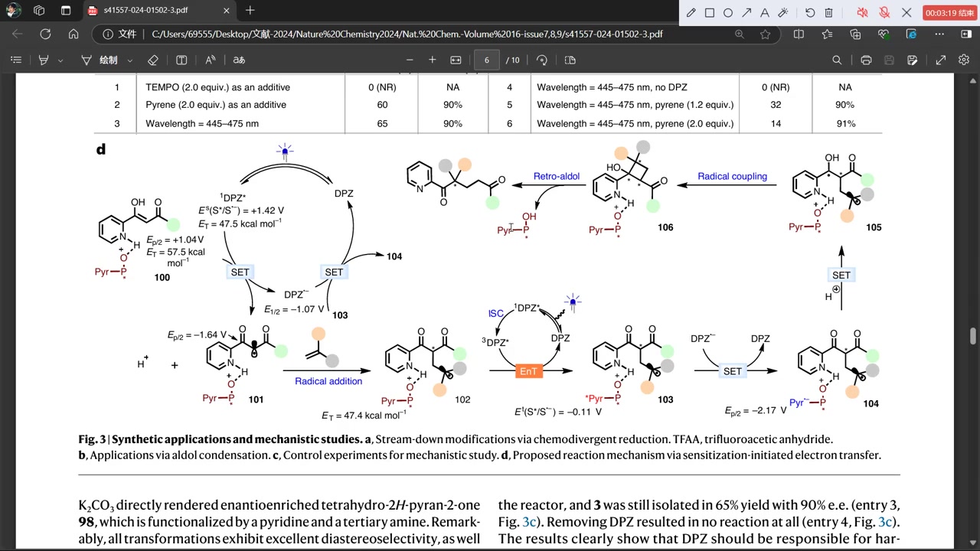Select the recorder text annotation tool
This screenshot has height=551, width=980.
pos(765,13)
